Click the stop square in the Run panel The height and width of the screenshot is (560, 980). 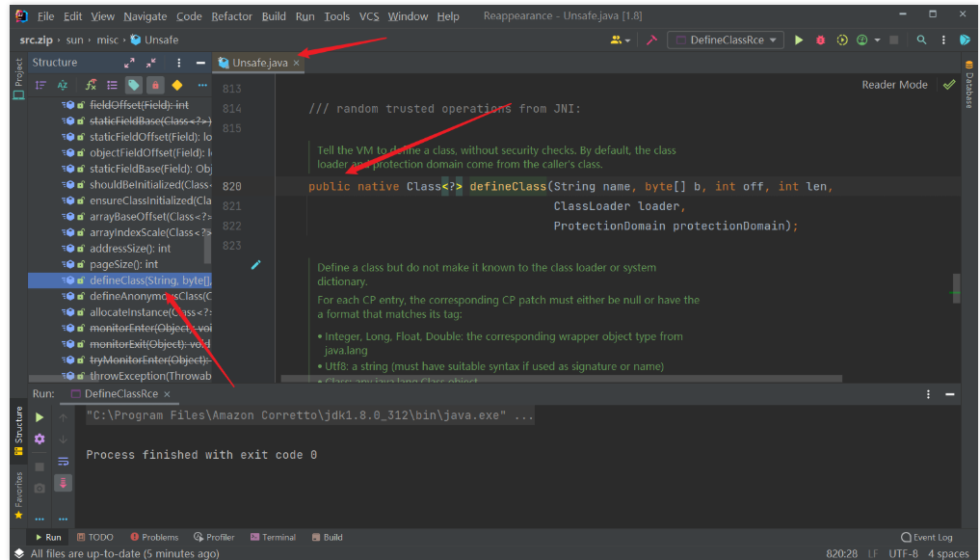click(40, 467)
